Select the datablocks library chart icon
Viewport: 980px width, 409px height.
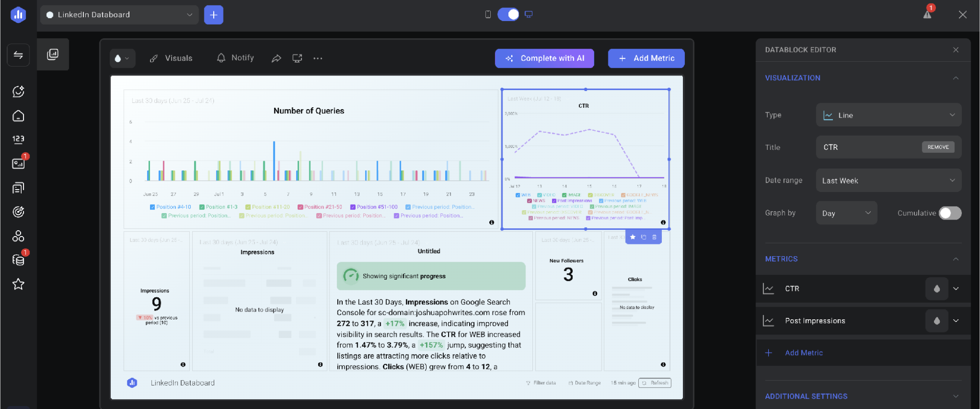[52, 54]
